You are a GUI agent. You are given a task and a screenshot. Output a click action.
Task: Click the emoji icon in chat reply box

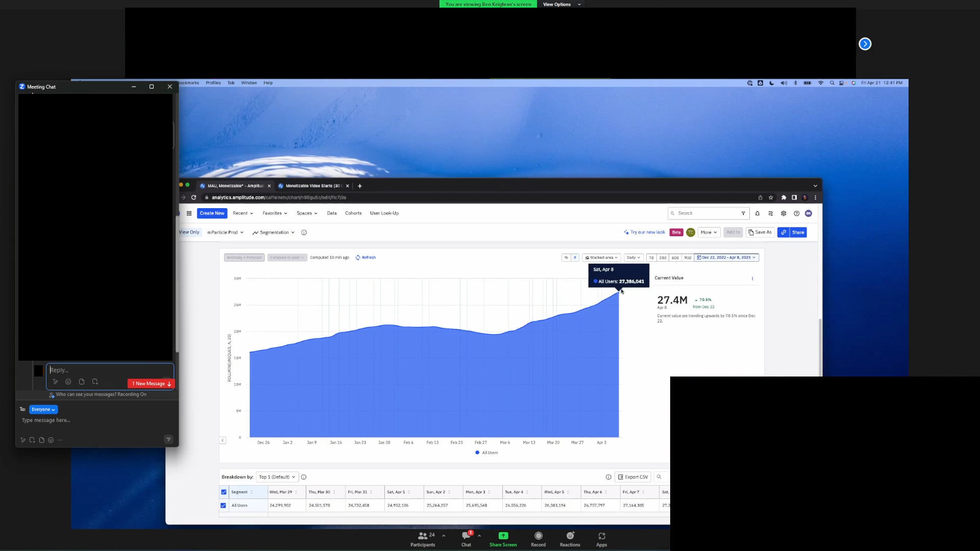pos(68,382)
